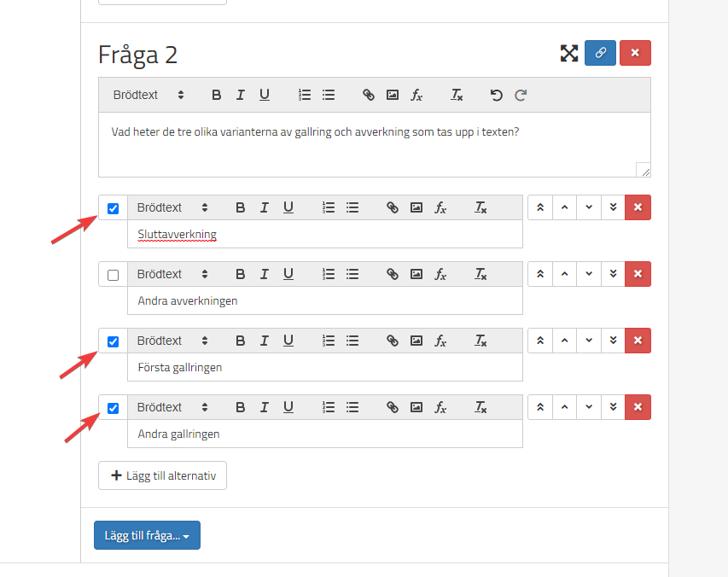Click the Lägg till alternativ button
Image resolution: width=728 pixels, height=577 pixels.
[162, 475]
